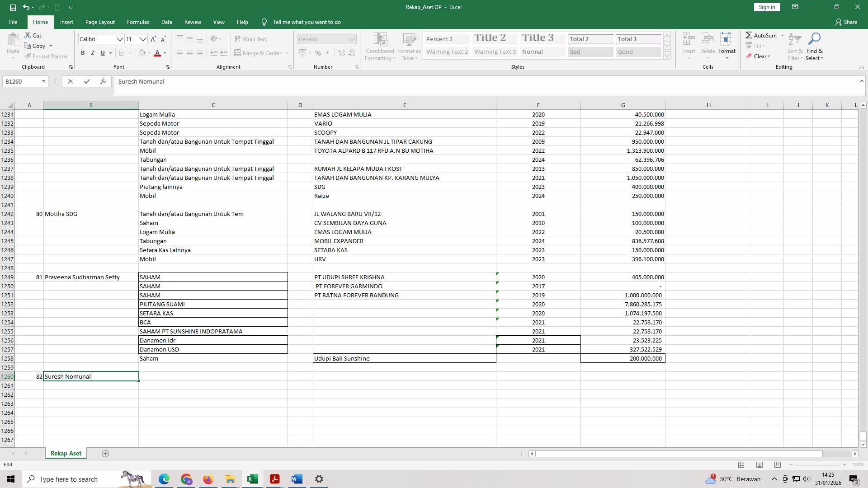
Task: Open the Review ribbon tab
Action: click(x=193, y=22)
